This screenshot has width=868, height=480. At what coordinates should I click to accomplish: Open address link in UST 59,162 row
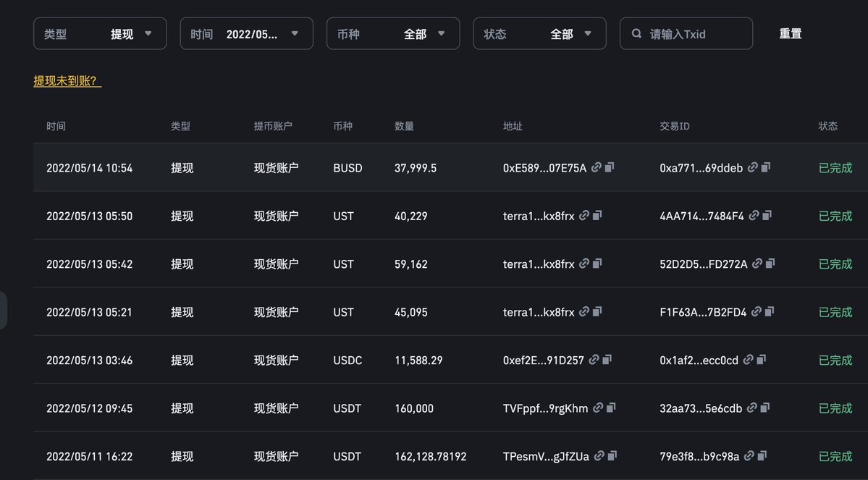click(x=584, y=264)
